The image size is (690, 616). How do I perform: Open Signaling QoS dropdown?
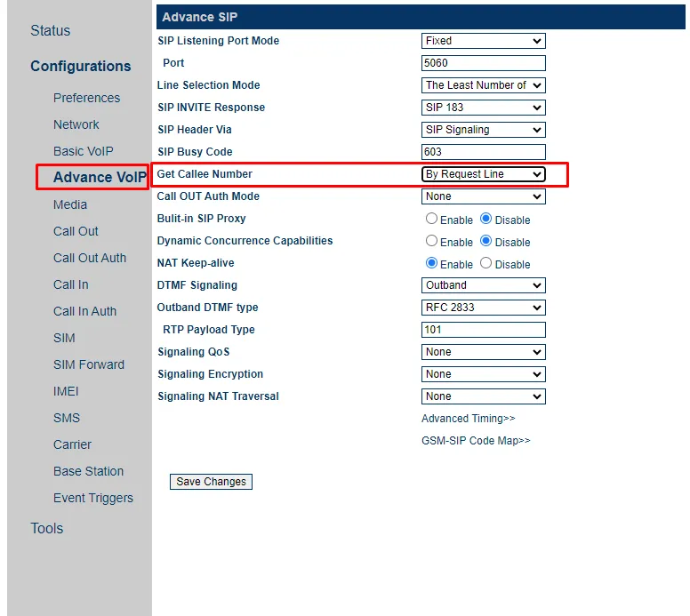[483, 352]
